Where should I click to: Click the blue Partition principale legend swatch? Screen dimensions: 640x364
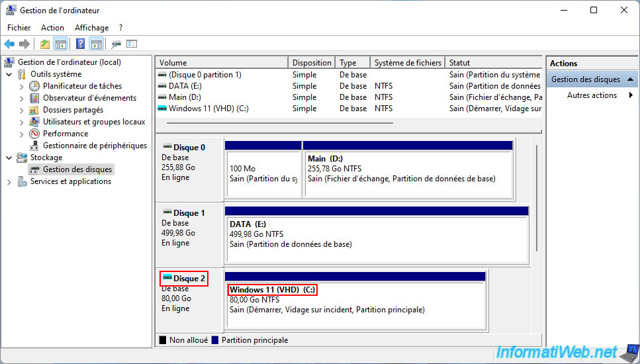(215, 340)
